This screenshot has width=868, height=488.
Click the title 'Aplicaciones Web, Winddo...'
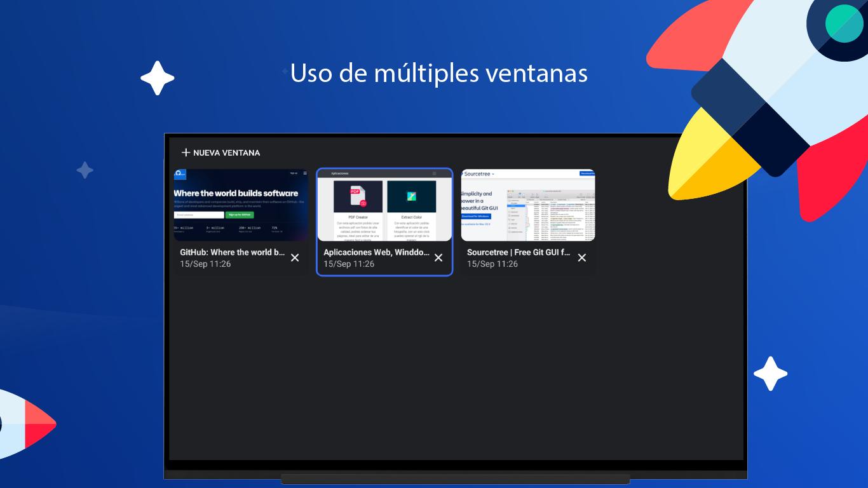[376, 252]
